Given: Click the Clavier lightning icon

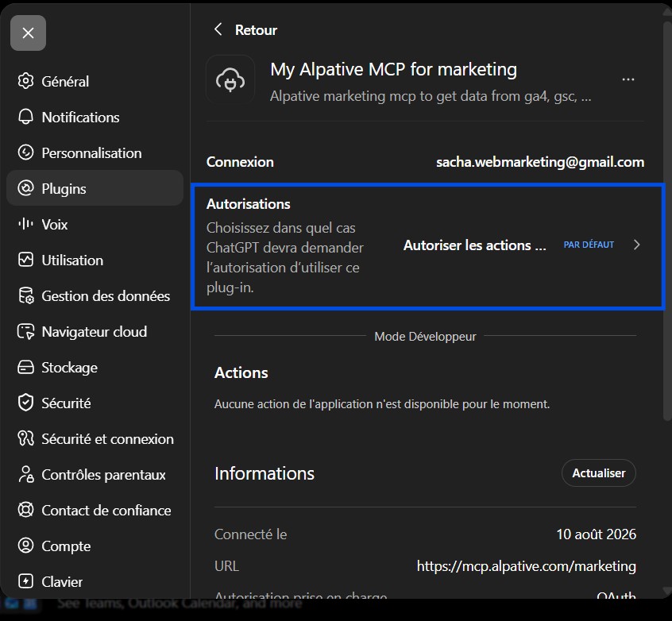Looking at the screenshot, I should (25, 581).
